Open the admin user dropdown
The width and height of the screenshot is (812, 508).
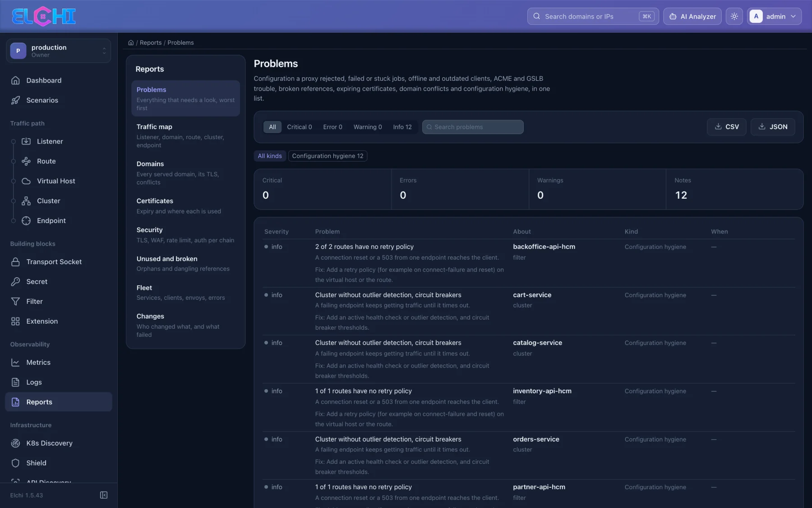(774, 16)
